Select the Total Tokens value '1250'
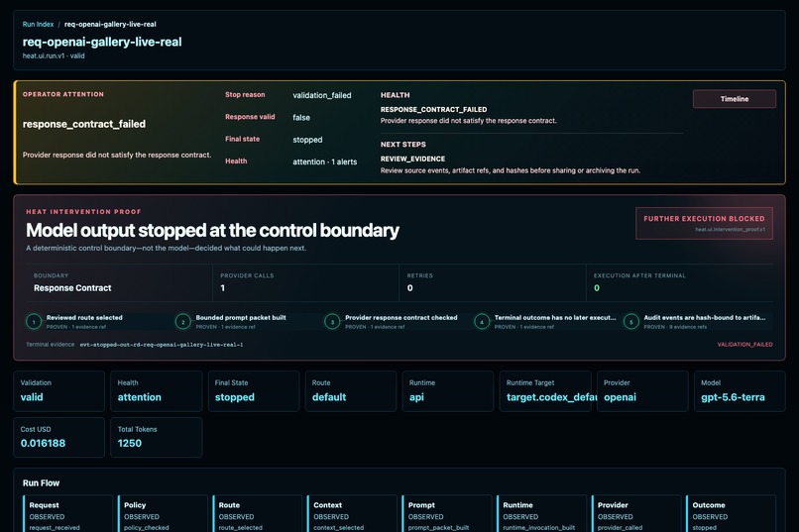This screenshot has height=532, width=799. [130, 444]
